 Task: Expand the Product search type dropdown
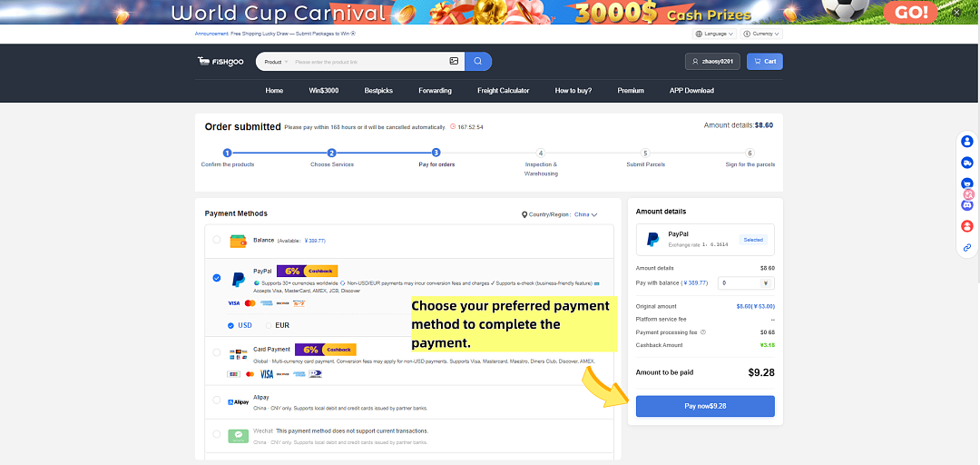pos(276,62)
